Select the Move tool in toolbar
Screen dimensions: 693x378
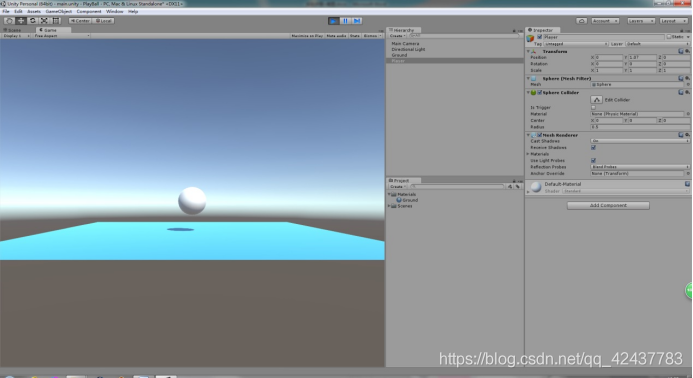21,21
